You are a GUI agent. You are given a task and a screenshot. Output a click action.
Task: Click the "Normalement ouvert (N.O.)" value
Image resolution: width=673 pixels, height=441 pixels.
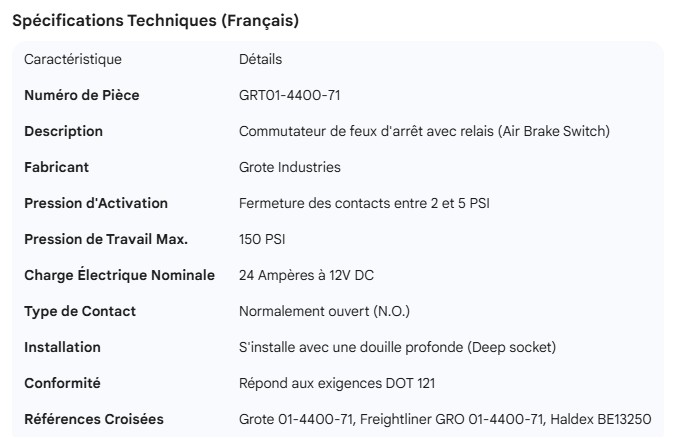[324, 312]
